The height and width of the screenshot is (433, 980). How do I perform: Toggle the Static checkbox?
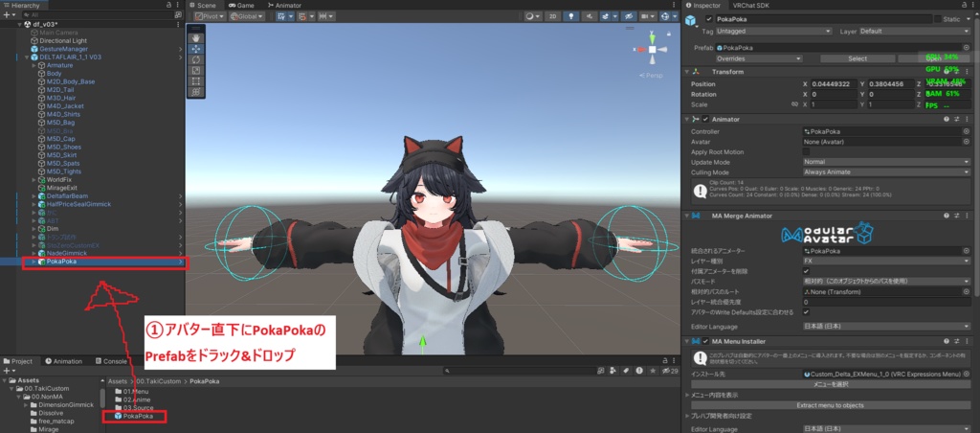(938, 19)
